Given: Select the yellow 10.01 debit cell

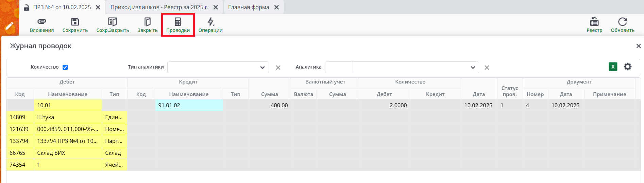Looking at the screenshot, I should [68, 105].
